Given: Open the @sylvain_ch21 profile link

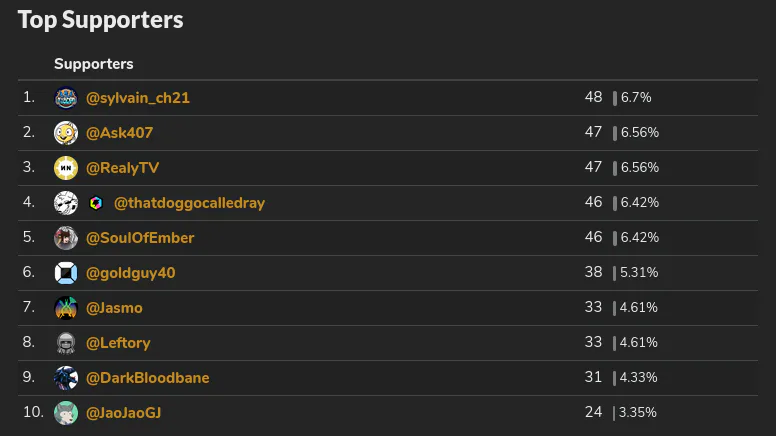Looking at the screenshot, I should 138,98.
